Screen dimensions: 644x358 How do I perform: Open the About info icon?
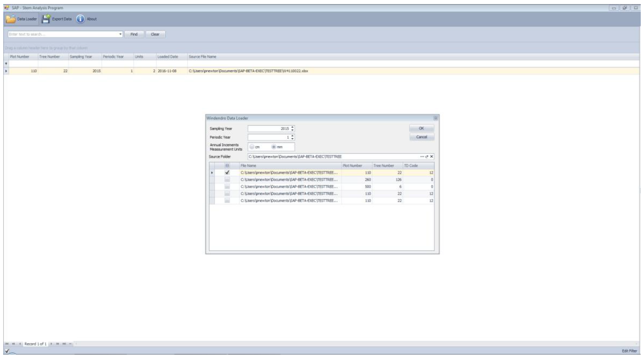(x=80, y=19)
